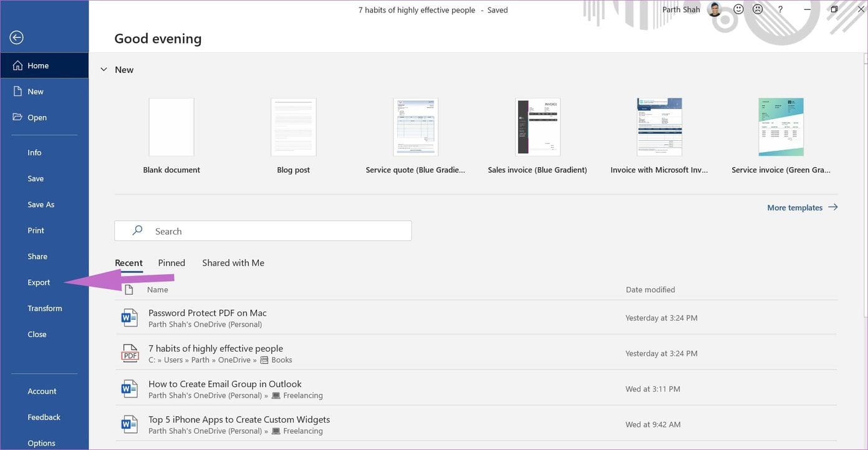The height and width of the screenshot is (450, 868).
Task: Open the 7 habits of highly effective people PDF
Action: point(476,353)
